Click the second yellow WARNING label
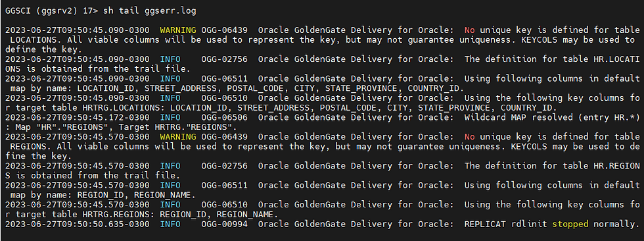 pyautogui.click(x=178, y=136)
